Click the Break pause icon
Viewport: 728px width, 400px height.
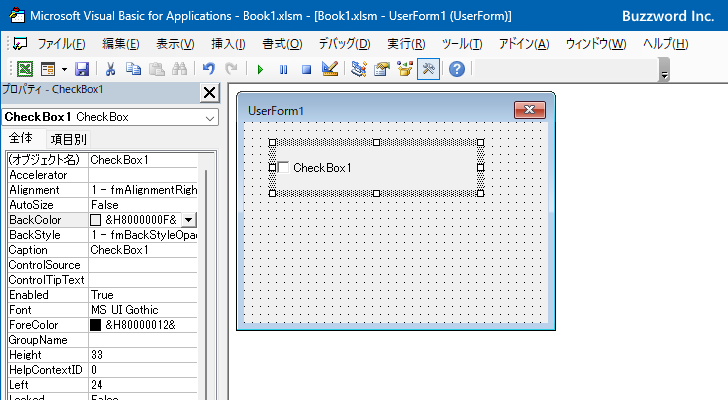[x=283, y=70]
